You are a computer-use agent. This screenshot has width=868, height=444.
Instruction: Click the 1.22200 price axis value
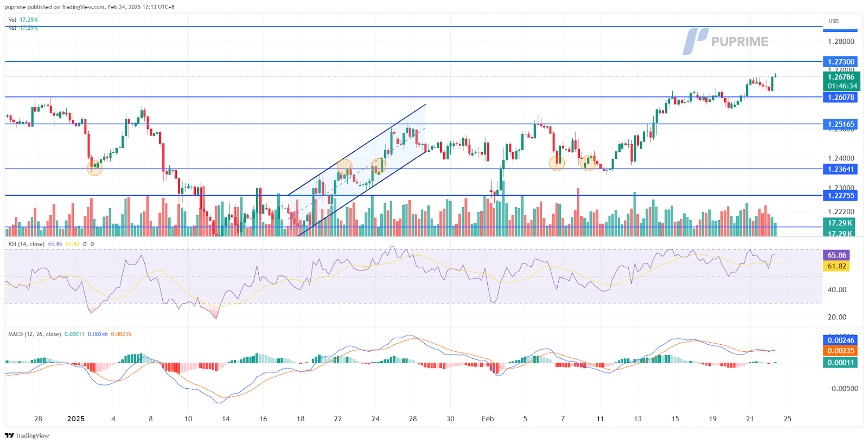(x=841, y=211)
